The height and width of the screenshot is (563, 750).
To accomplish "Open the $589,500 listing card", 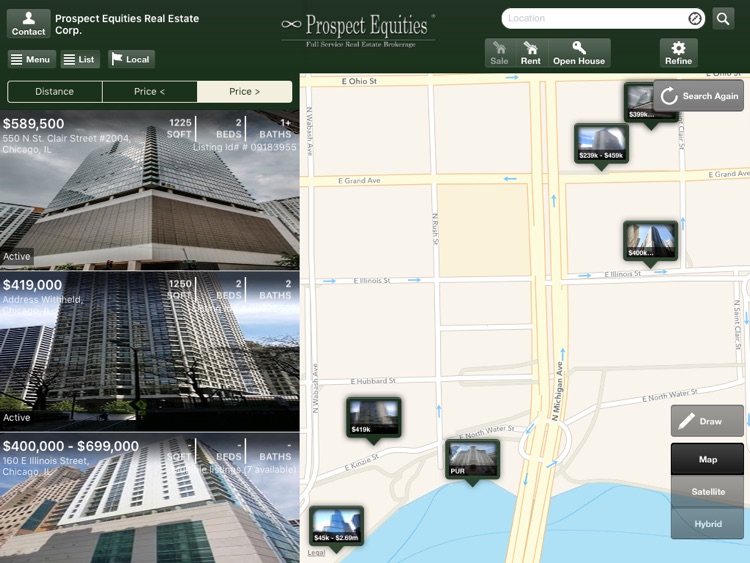I will 150,190.
